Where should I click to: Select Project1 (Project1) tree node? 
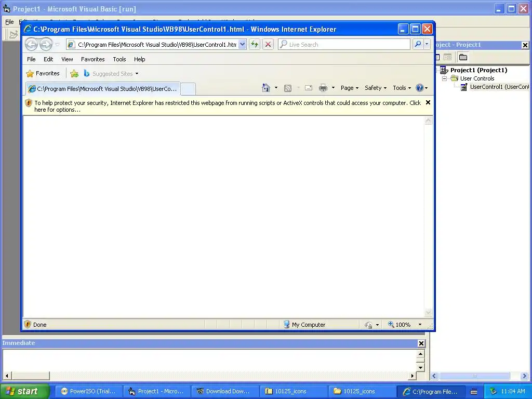pyautogui.click(x=478, y=70)
